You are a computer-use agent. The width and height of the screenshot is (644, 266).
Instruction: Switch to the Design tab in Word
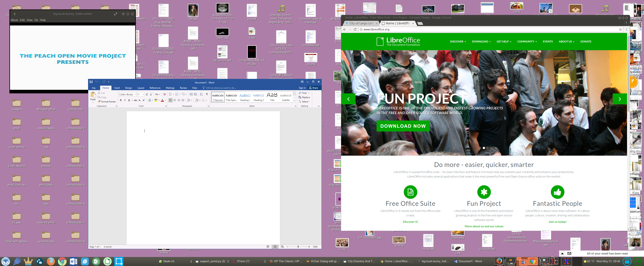click(128, 88)
